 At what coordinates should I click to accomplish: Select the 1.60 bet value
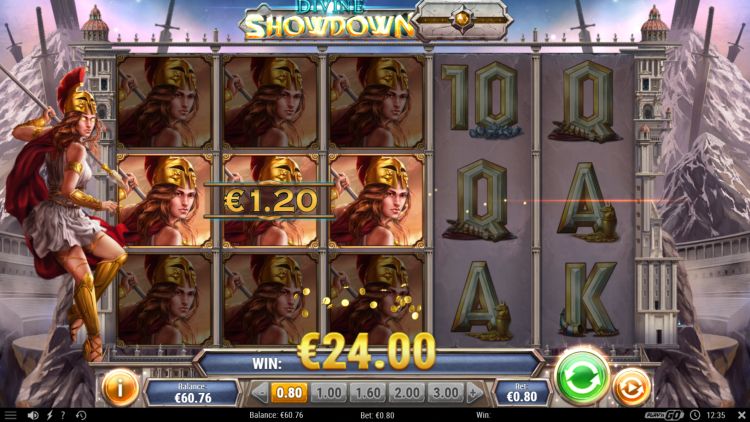tap(367, 393)
